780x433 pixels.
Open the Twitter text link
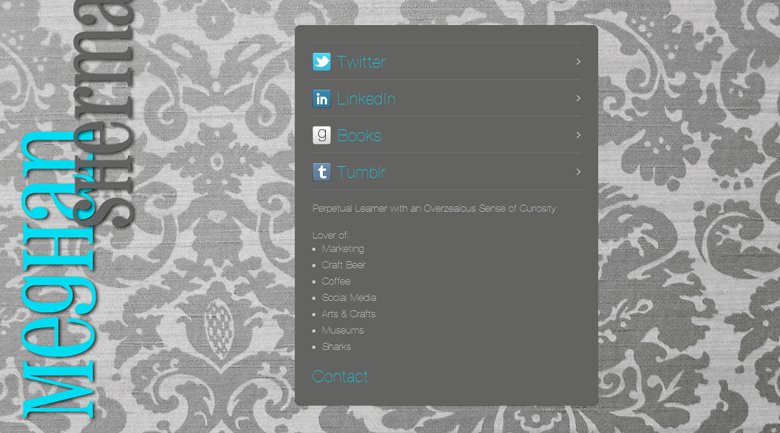(x=361, y=62)
